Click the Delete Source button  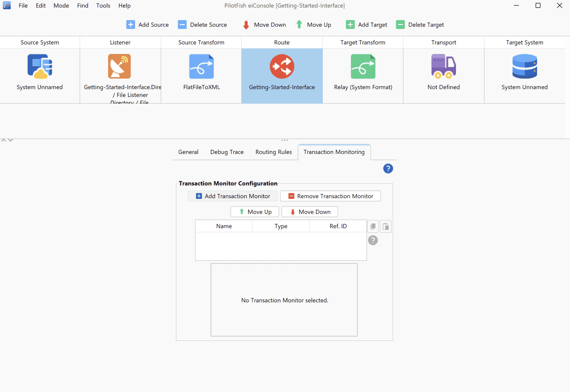[x=203, y=25]
